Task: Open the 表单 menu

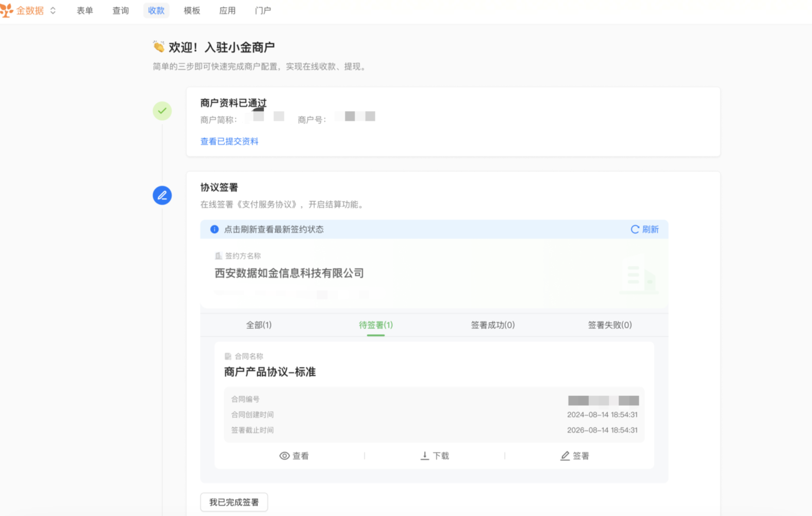Action: click(x=85, y=10)
